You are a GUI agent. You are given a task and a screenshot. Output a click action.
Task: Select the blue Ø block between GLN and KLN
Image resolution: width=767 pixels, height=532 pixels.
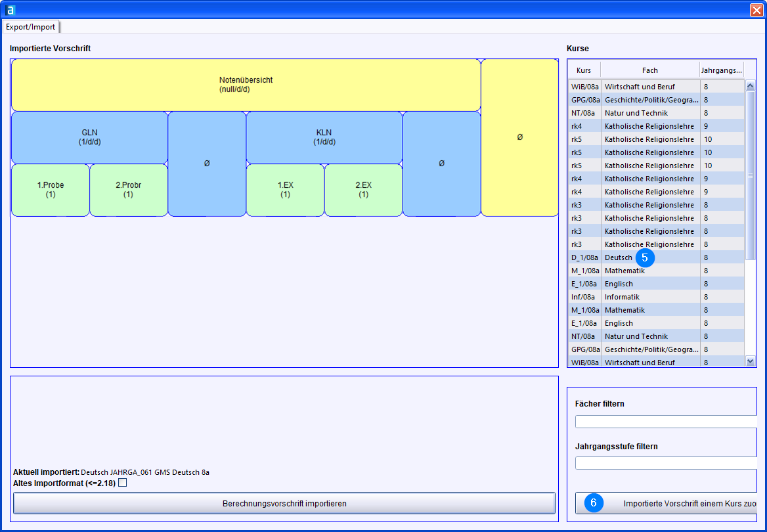[x=207, y=164]
